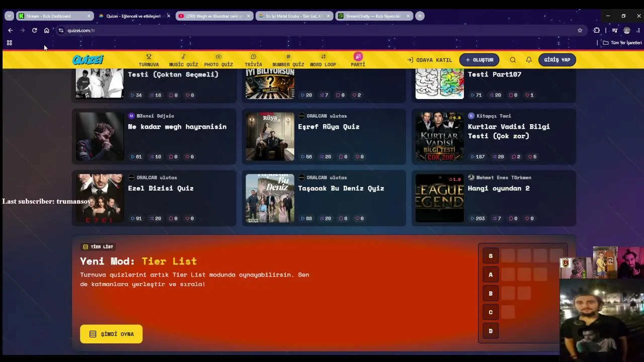Open the browser extensions puzzle icon
644x362 pixels.
tap(597, 30)
